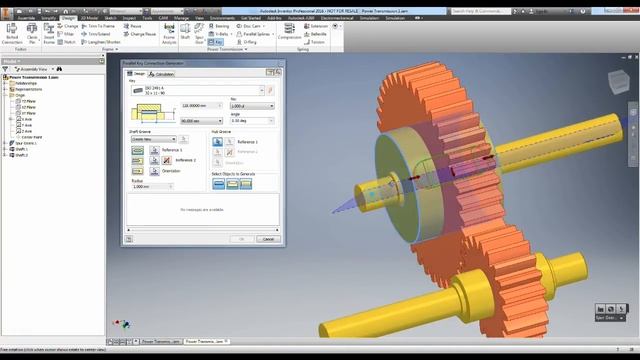This screenshot has height=360, width=640.
Task: Toggle Shaft Groove Reference 1 selector
Action: (154, 150)
